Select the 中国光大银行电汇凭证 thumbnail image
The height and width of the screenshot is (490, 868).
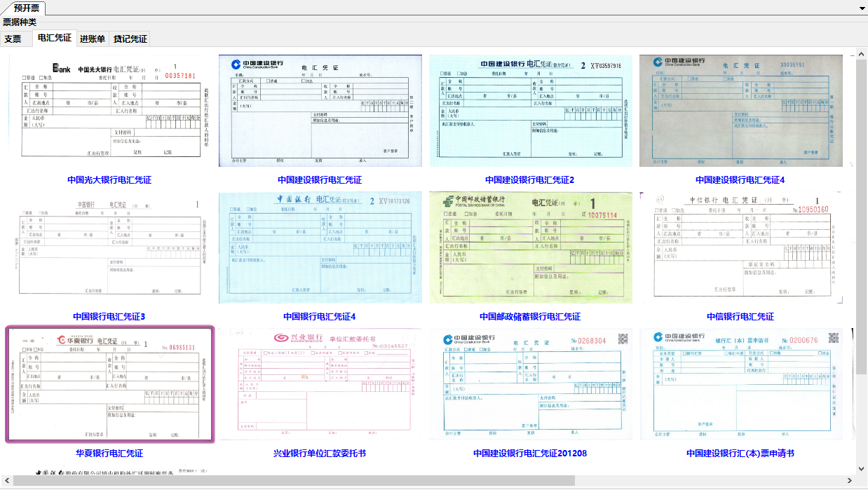pos(109,111)
